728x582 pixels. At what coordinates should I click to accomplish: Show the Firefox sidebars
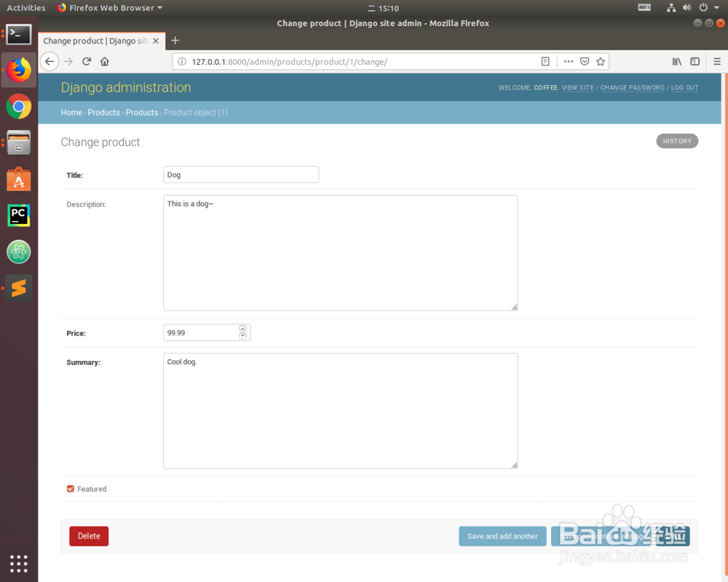pyautogui.click(x=695, y=61)
